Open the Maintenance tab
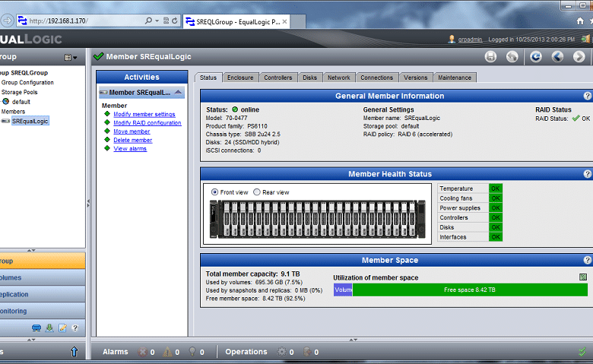593x364 pixels. point(455,78)
